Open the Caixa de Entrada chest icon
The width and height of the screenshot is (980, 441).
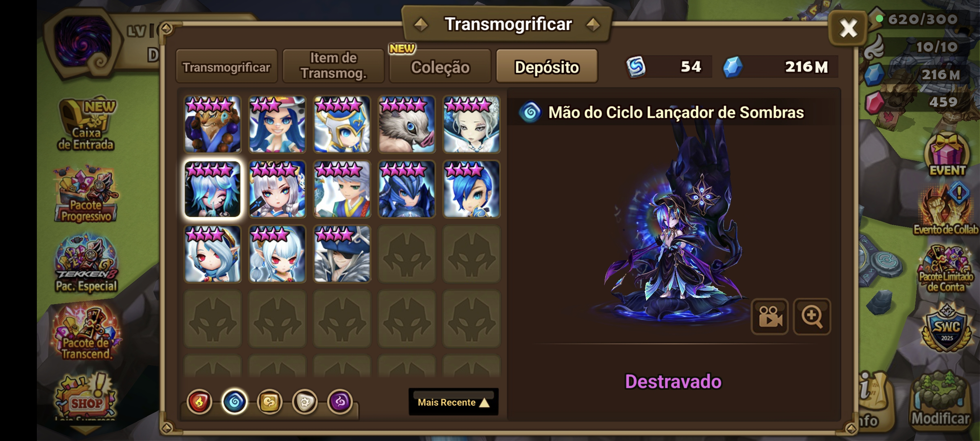pos(86,124)
